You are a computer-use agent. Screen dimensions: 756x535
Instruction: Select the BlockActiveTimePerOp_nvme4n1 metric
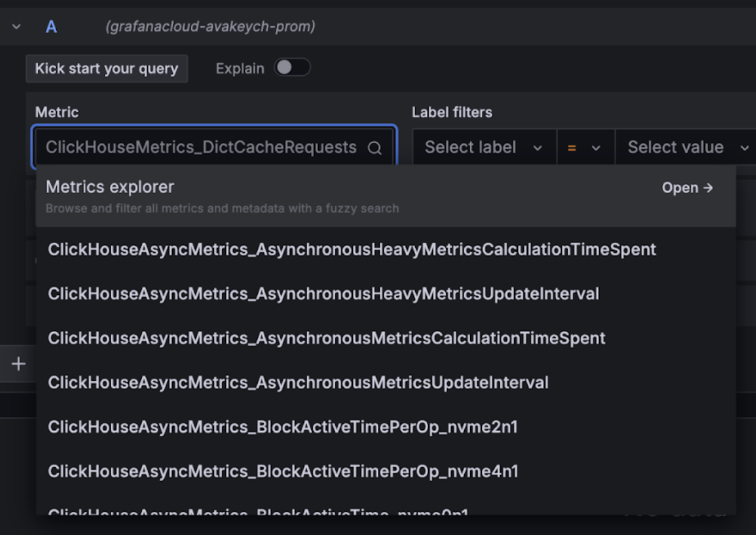click(283, 471)
